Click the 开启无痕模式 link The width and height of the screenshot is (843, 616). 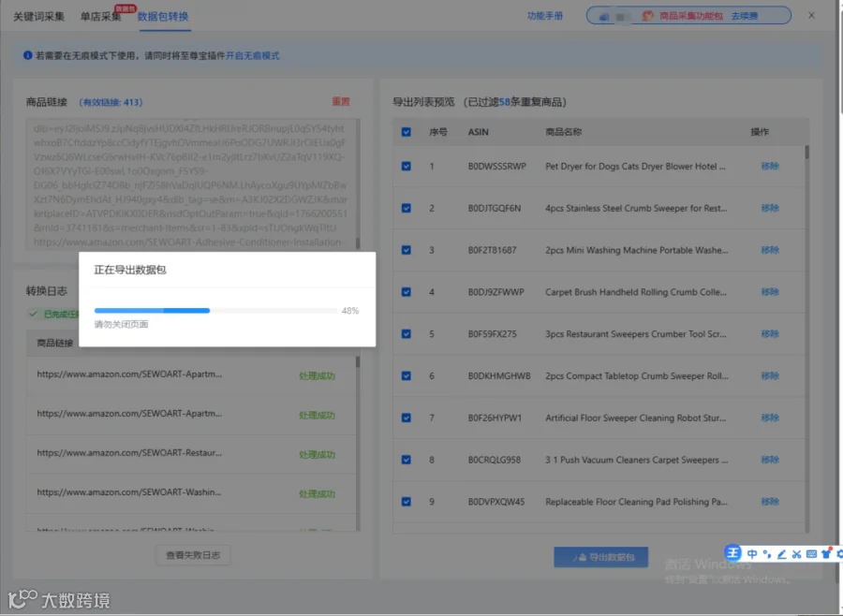pos(252,55)
